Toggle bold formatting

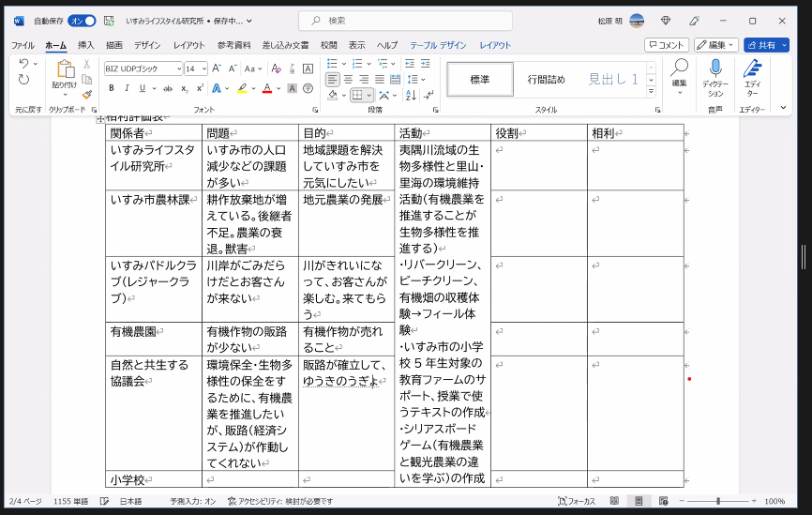point(111,88)
